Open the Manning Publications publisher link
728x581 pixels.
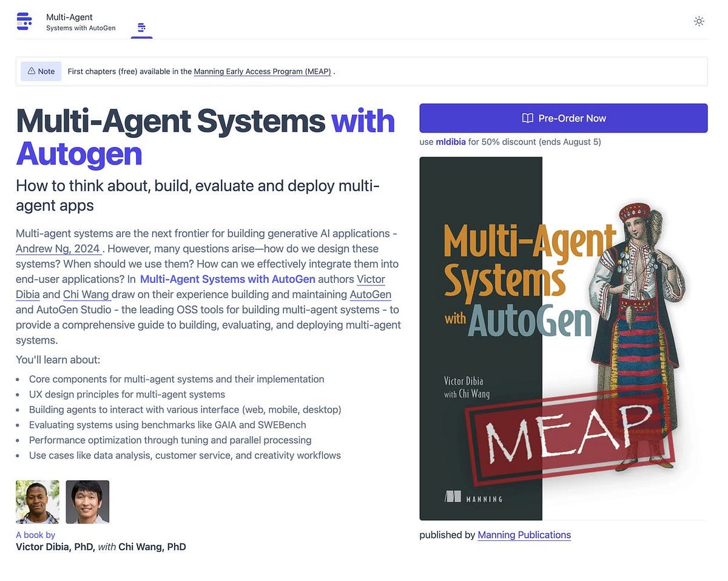tap(524, 535)
